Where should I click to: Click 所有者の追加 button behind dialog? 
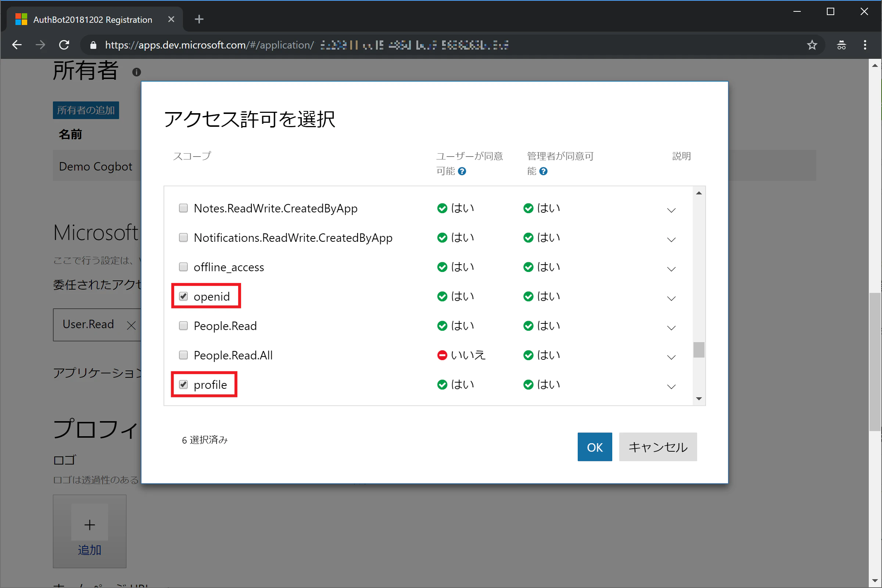(x=86, y=110)
